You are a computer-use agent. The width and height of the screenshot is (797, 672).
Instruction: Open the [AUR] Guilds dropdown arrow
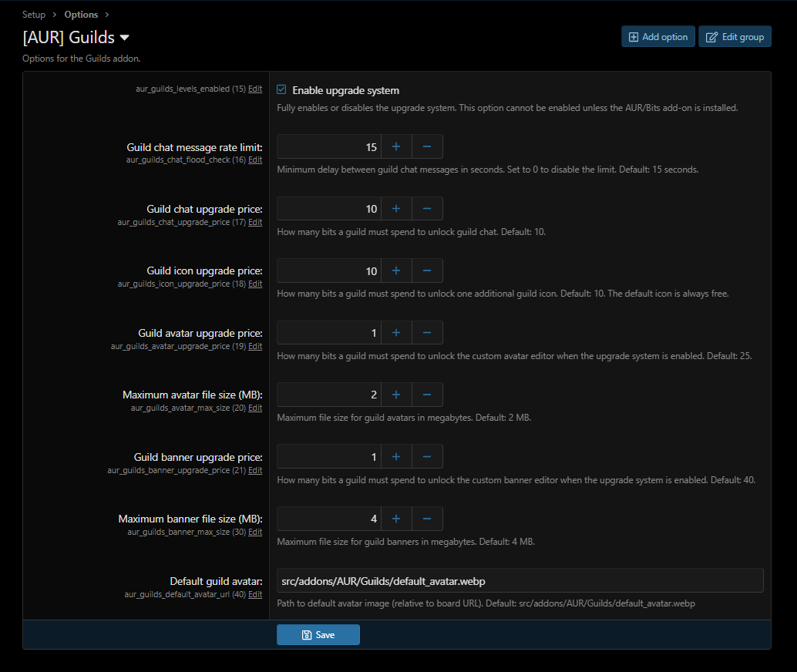pyautogui.click(x=125, y=38)
